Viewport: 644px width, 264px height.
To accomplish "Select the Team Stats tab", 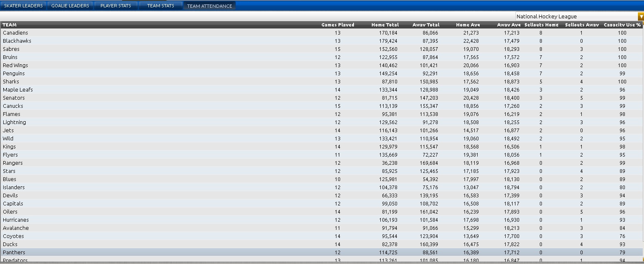I will 160,6.
